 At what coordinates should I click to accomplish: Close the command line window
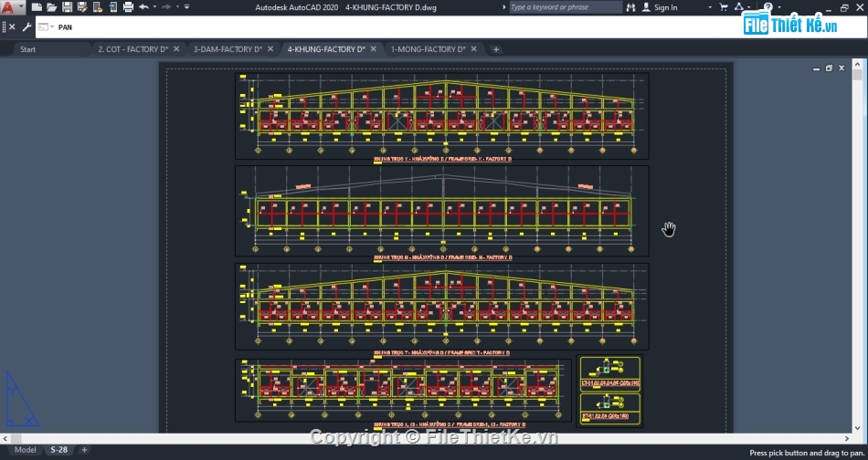pyautogui.click(x=12, y=26)
